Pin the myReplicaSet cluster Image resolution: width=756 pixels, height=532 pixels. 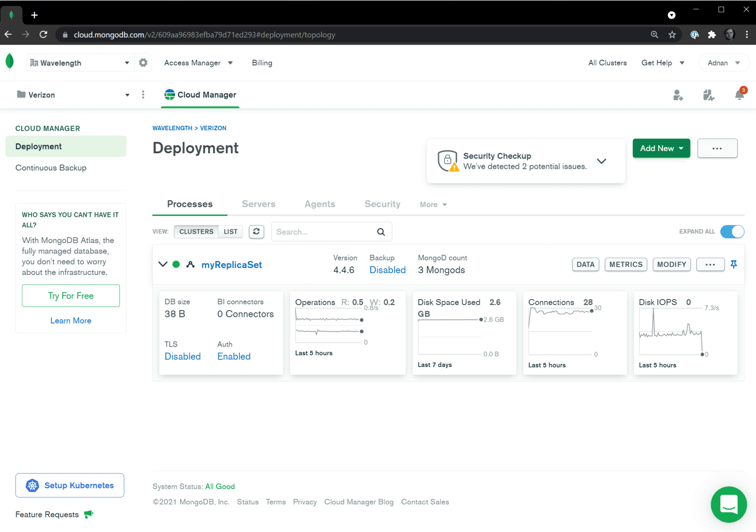point(733,264)
